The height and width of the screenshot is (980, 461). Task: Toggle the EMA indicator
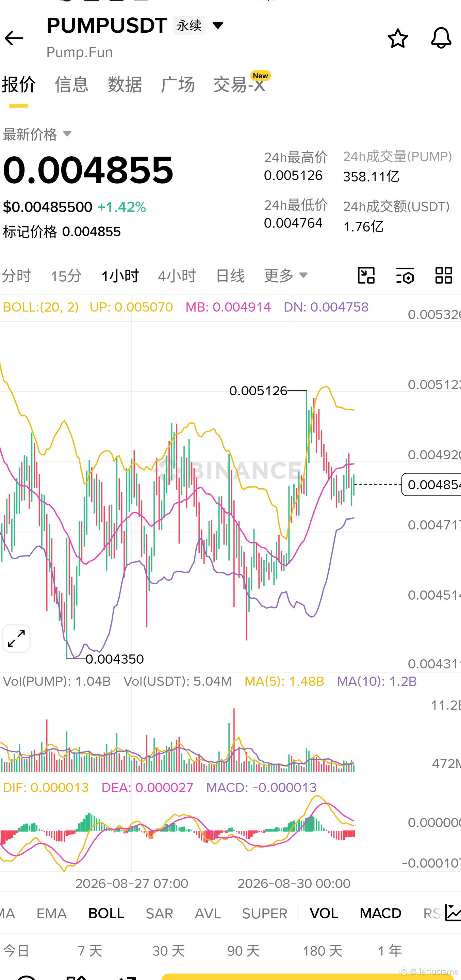52,913
